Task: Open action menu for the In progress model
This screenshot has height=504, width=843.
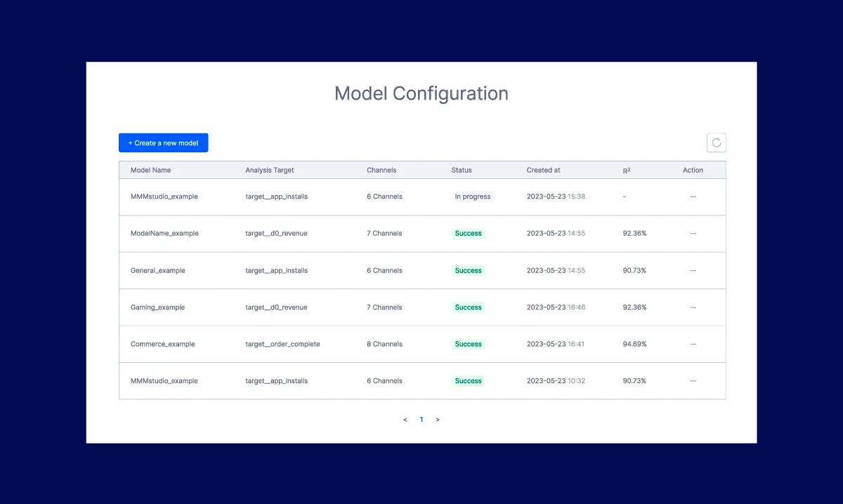Action: (693, 197)
